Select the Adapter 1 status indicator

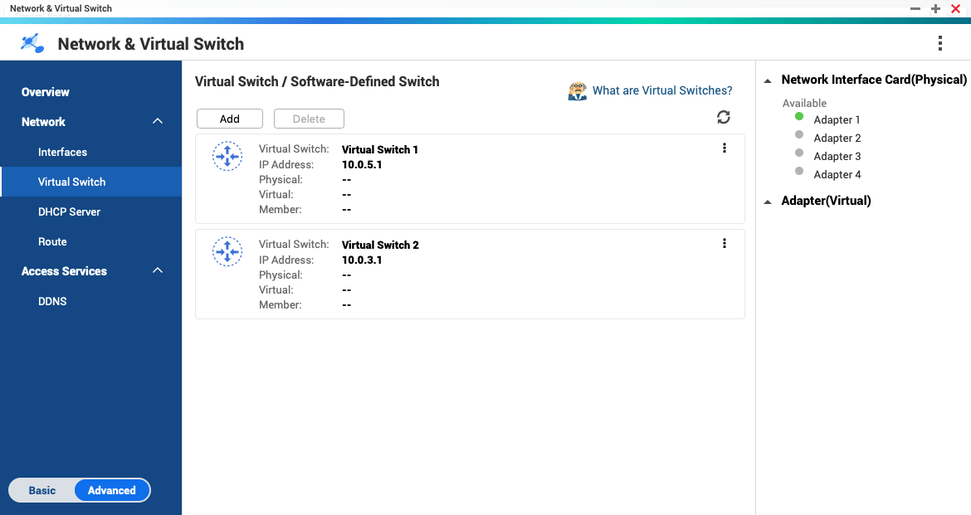(799, 116)
